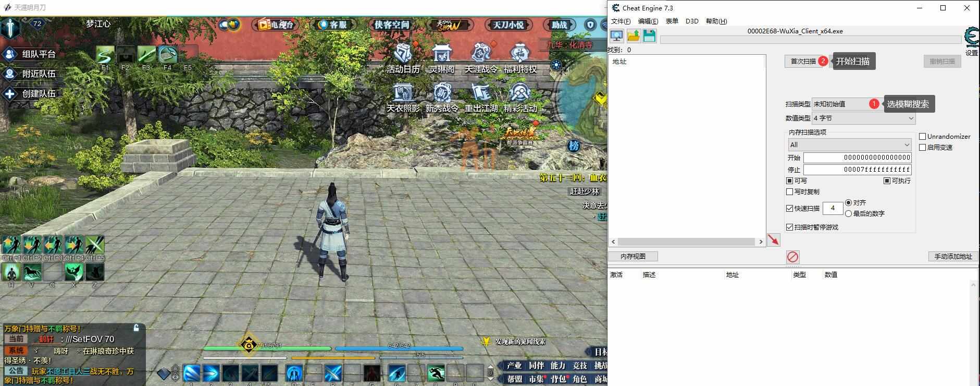Use the F1 quick-slot skill icon
Viewport: 980px width, 386px height.
[105, 55]
